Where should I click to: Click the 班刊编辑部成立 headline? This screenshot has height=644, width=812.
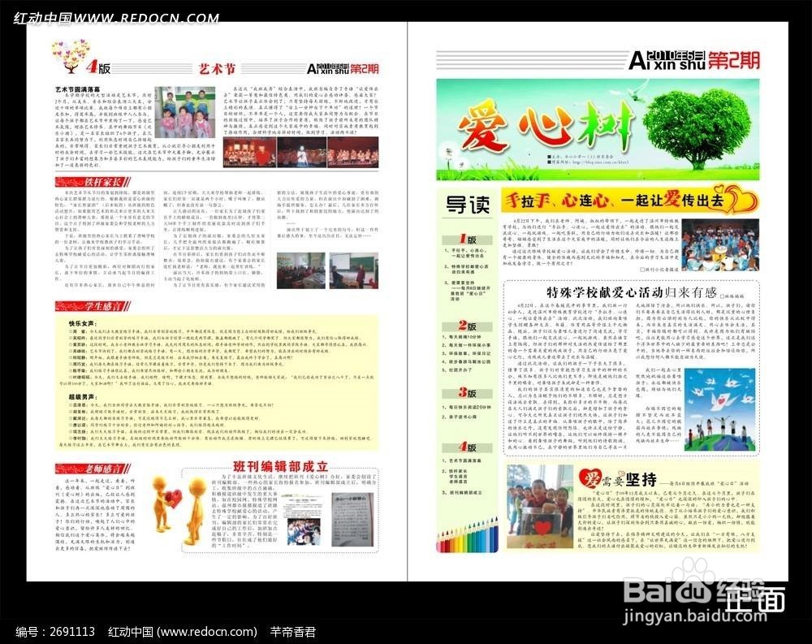click(x=280, y=465)
